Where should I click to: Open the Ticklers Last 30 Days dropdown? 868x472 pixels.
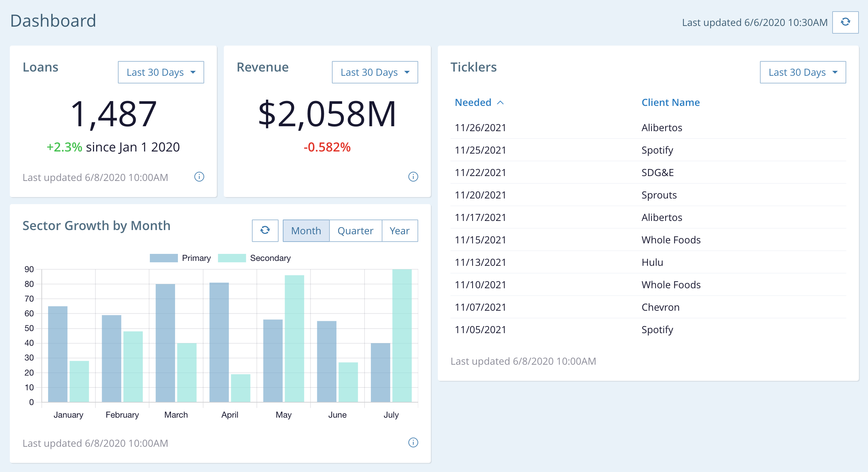(x=803, y=72)
